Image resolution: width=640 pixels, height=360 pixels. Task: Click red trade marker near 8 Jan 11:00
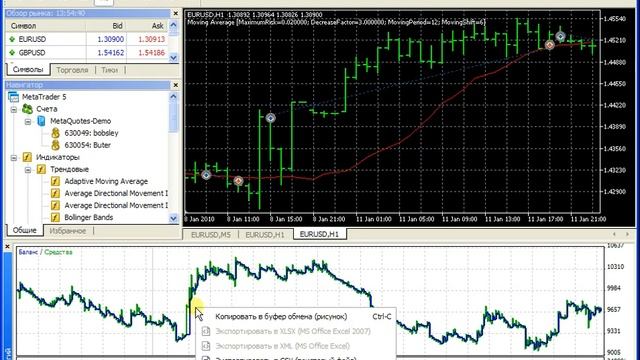click(x=238, y=180)
